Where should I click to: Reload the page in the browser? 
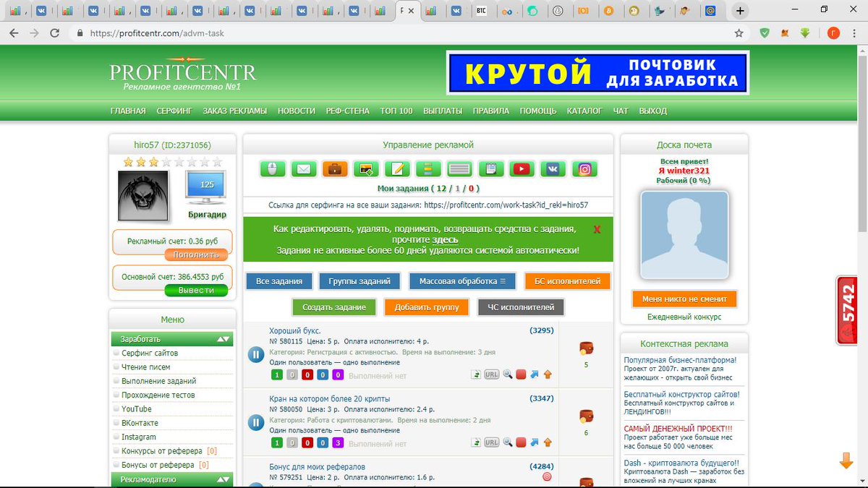click(54, 33)
